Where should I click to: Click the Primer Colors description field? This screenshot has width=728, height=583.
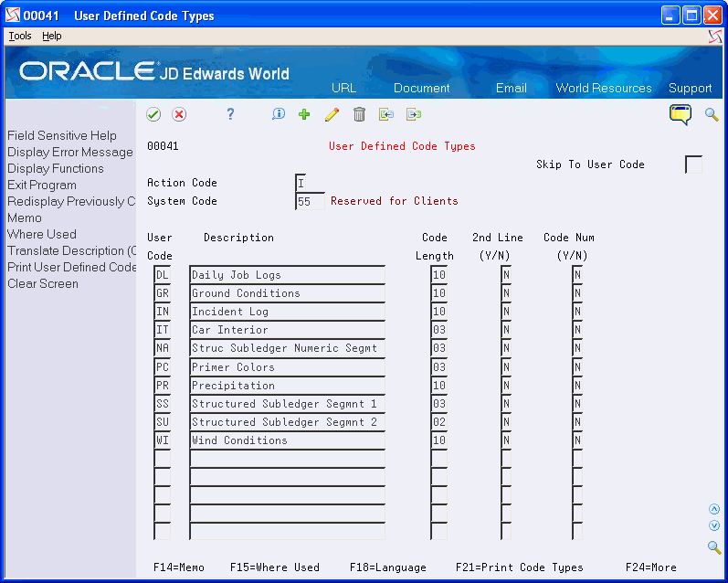click(x=288, y=367)
